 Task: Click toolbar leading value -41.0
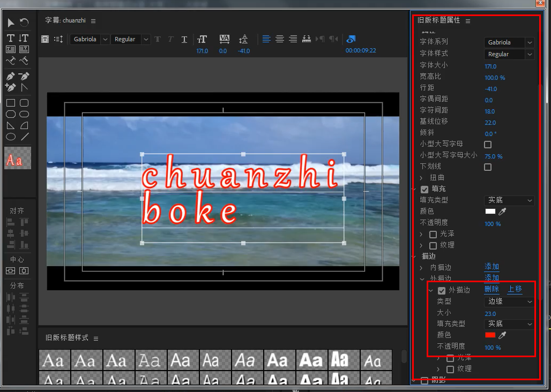click(x=243, y=51)
